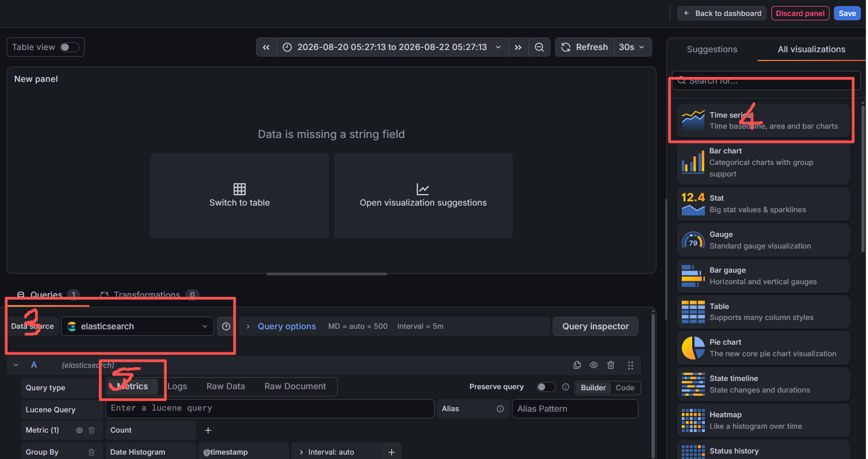Toggle query A visibility eye icon
Image resolution: width=868 pixels, height=459 pixels.
click(x=594, y=365)
